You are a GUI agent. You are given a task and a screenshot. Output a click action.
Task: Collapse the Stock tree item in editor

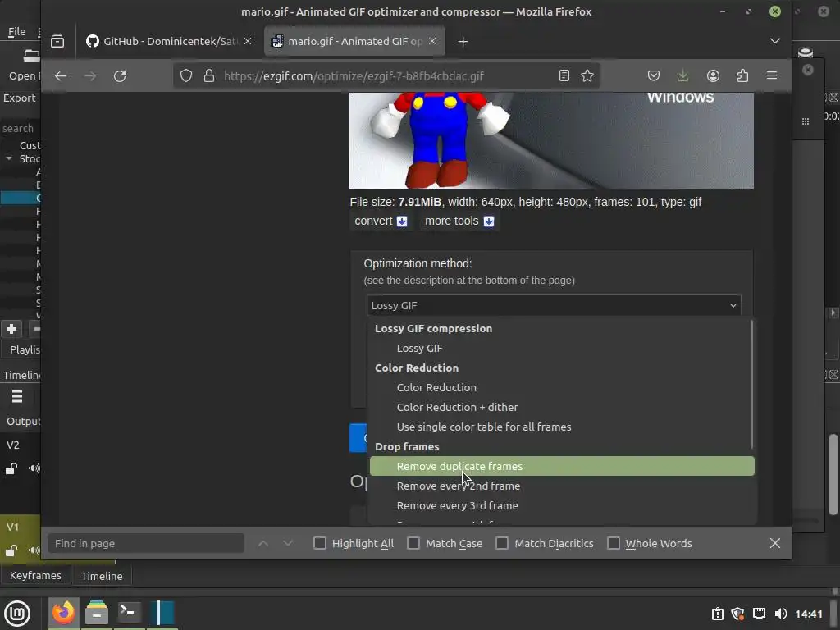pyautogui.click(x=9, y=158)
